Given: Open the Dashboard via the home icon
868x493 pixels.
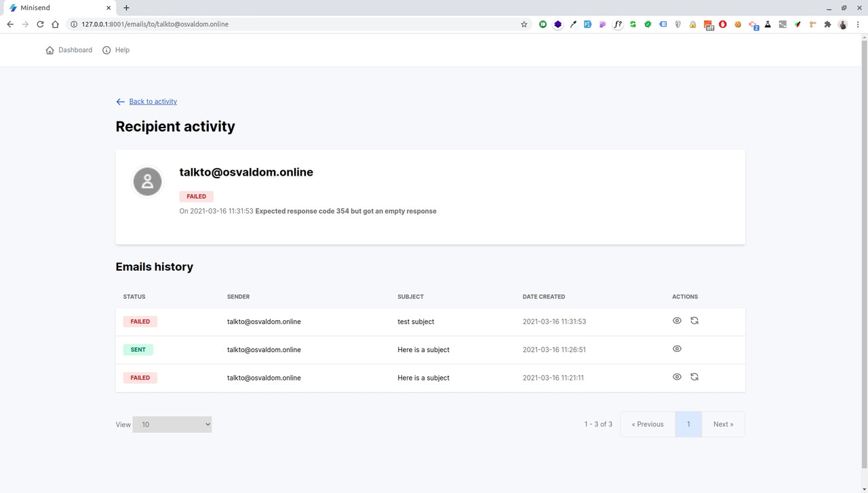Looking at the screenshot, I should pyautogui.click(x=50, y=50).
